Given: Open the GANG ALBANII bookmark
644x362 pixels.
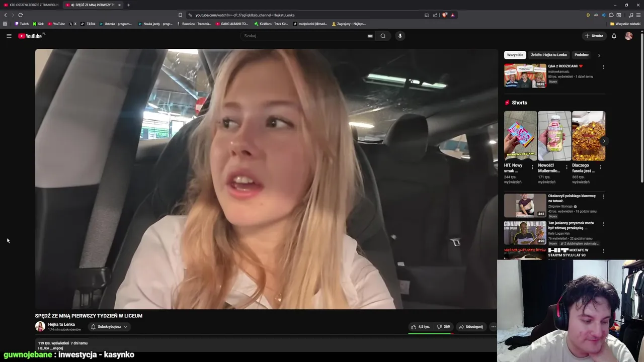Looking at the screenshot, I should coord(231,24).
